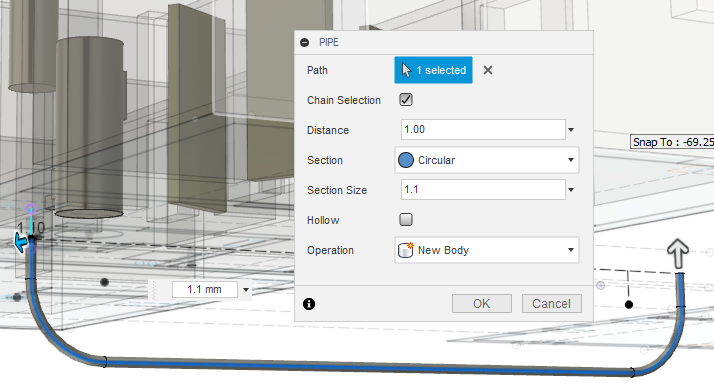This screenshot has width=714, height=392.
Task: Clear path selection with X icon
Action: tap(488, 70)
